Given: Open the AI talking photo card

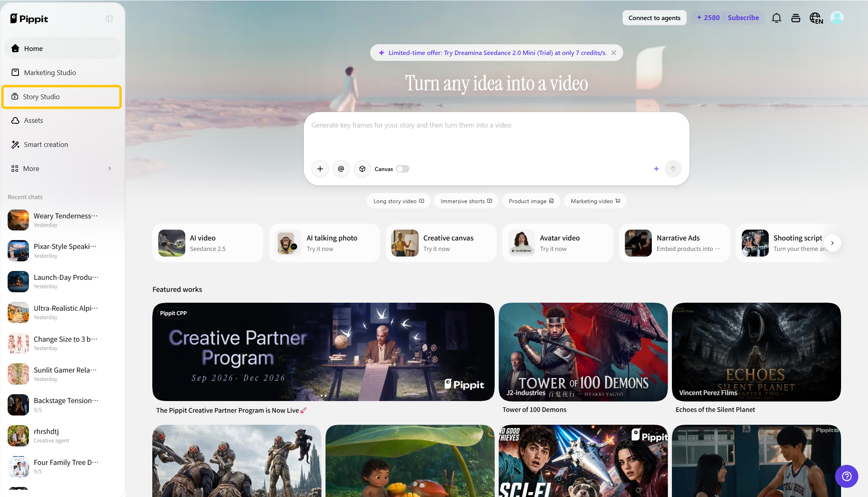Looking at the screenshot, I should click(324, 243).
